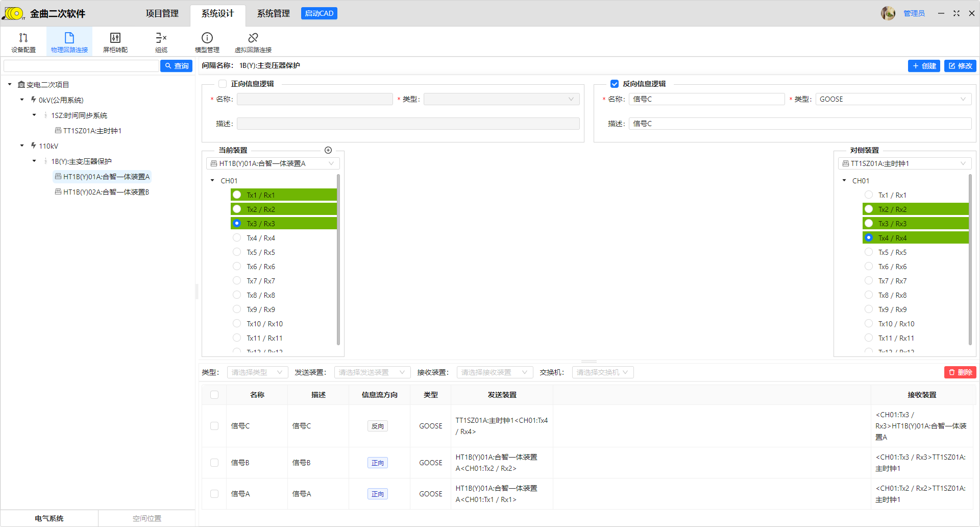Click the 创建 button
This screenshot has width=980, height=527.
click(x=924, y=66)
